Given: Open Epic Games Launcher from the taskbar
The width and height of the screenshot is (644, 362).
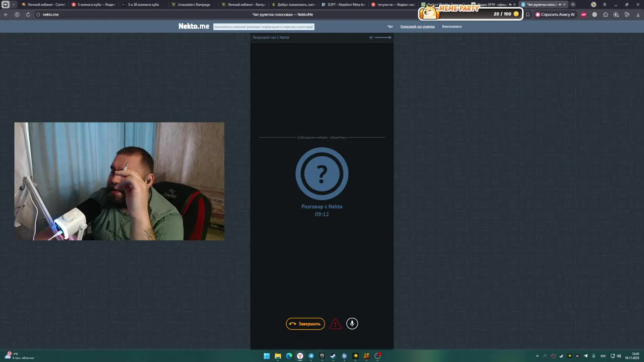Looking at the screenshot, I should click(x=322, y=356).
